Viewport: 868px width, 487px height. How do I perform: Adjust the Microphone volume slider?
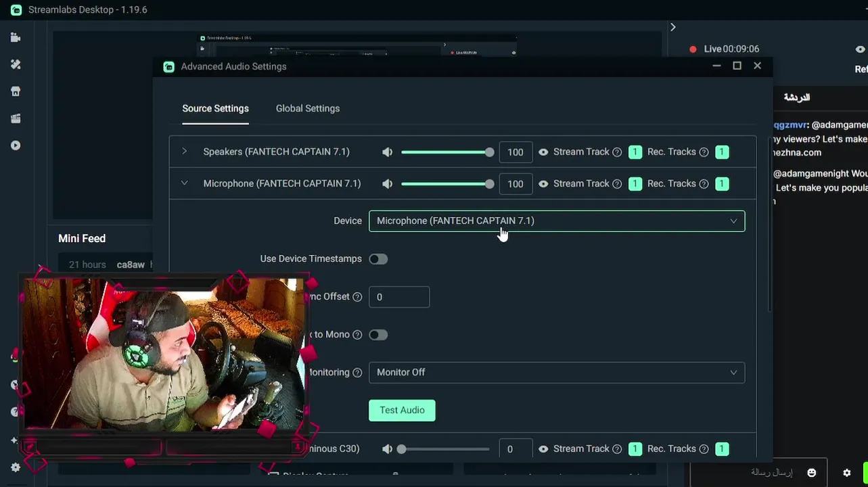(x=447, y=184)
